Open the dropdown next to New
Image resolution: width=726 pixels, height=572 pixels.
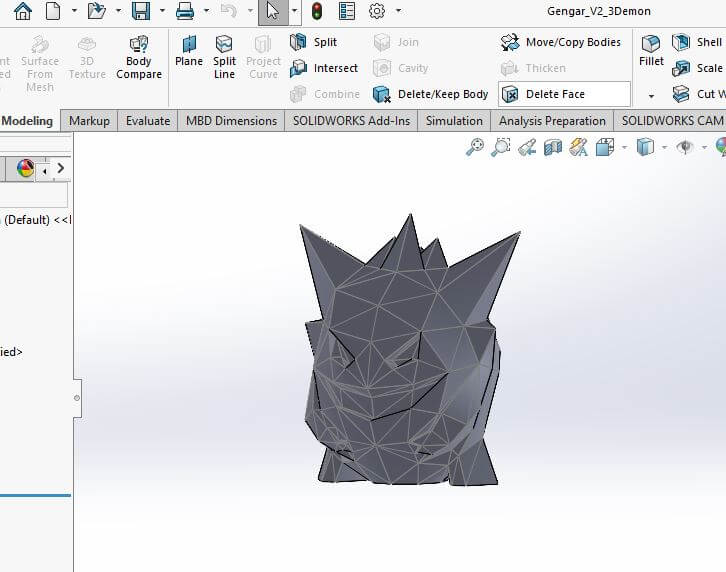click(74, 11)
